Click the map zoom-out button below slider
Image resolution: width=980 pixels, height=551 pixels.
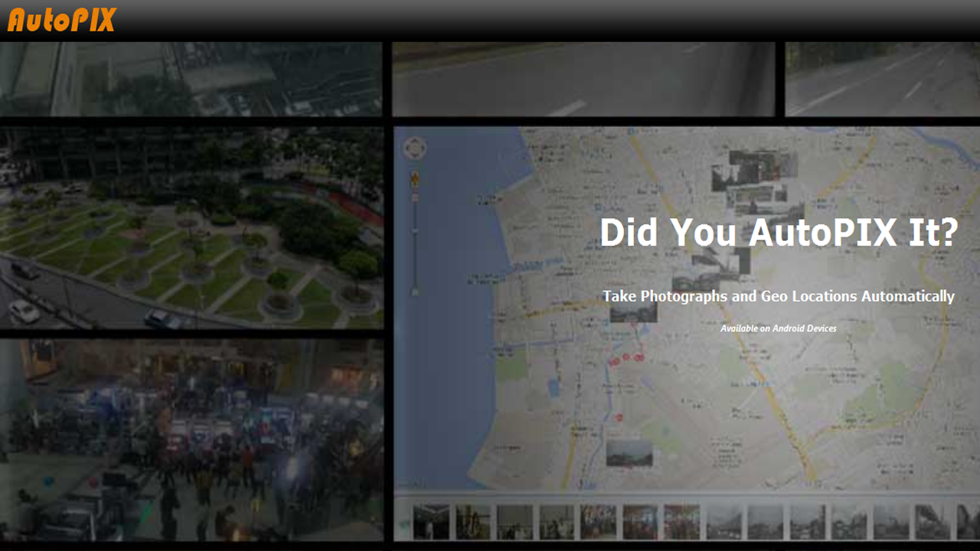415,291
